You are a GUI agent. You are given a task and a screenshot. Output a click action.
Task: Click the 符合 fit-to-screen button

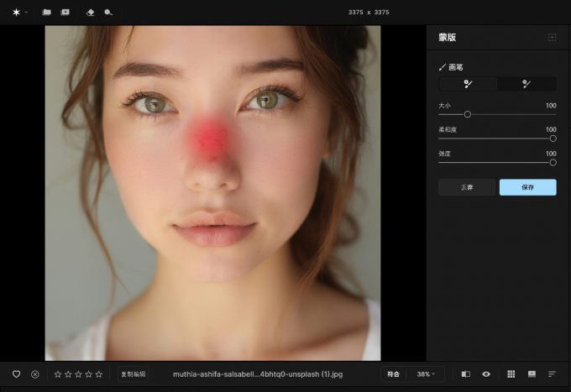(394, 374)
